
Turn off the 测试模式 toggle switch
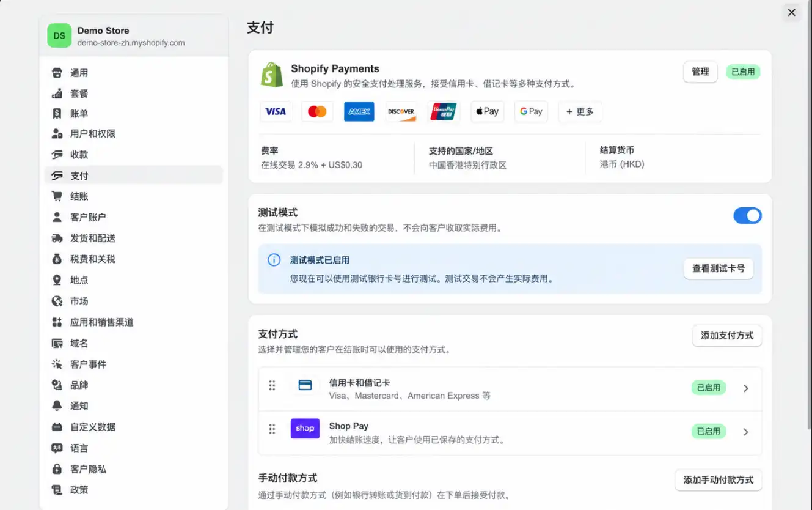747,215
